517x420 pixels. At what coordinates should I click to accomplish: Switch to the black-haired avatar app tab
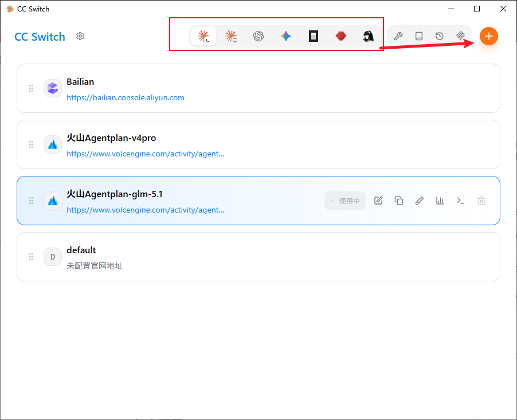pos(369,36)
